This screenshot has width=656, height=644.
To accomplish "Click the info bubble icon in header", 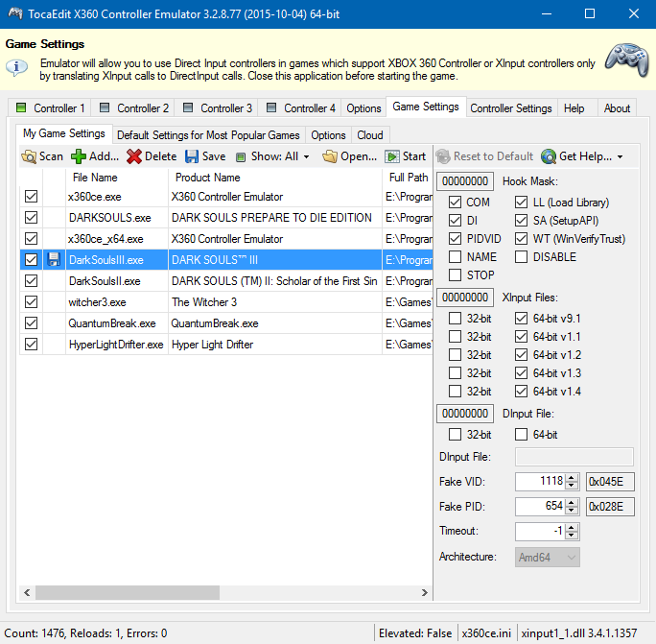I will (x=16, y=67).
